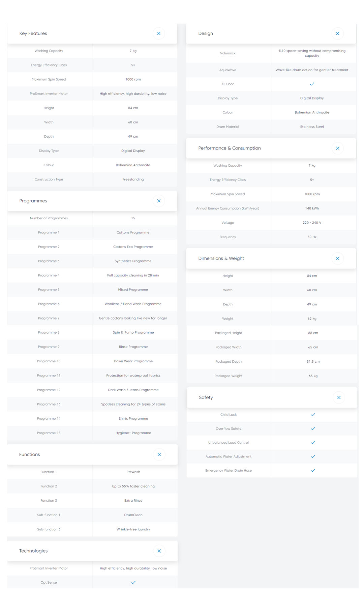364x612 pixels.
Task: Click the Design section title
Action: coord(206,33)
